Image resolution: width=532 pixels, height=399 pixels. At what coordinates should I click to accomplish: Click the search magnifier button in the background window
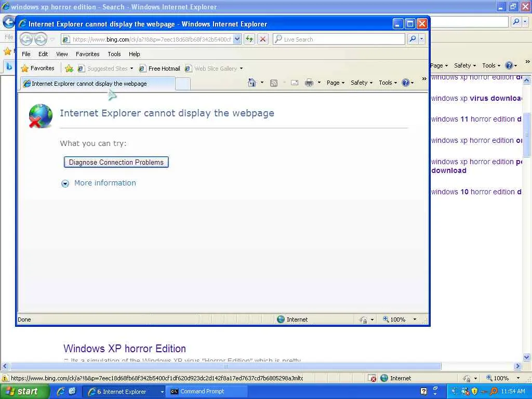tap(516, 22)
